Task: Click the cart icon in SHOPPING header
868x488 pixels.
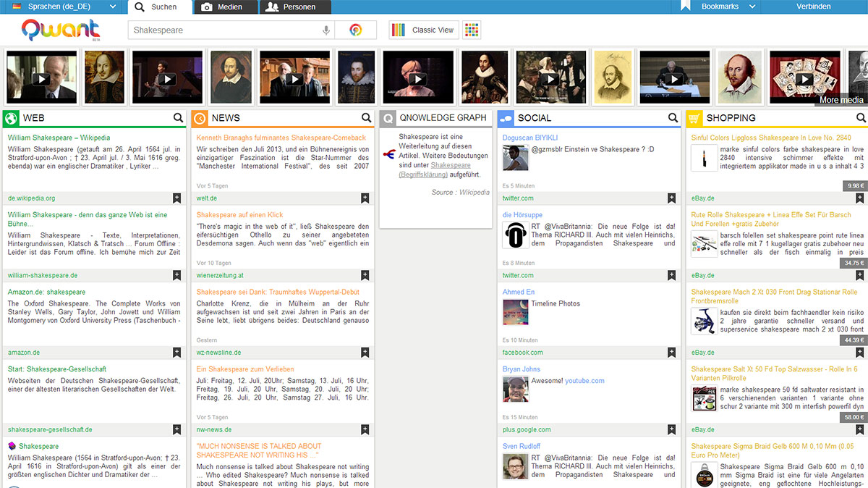Action: [694, 118]
